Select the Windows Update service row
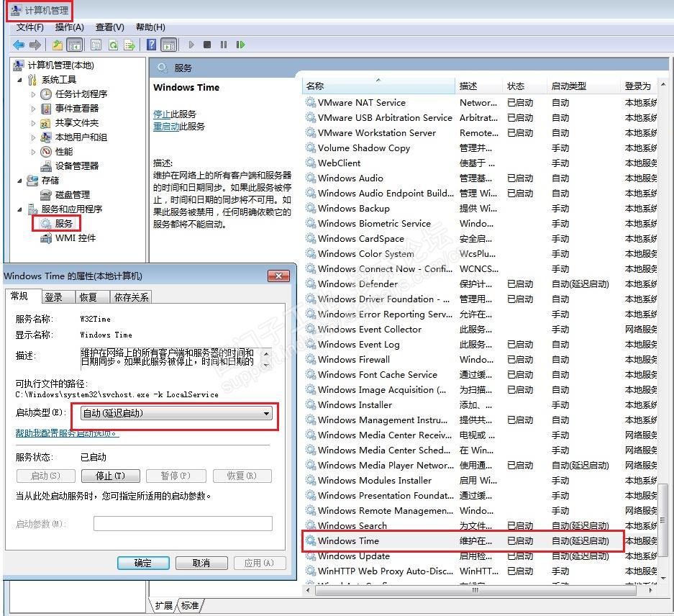Screen dimensions: 674x616 pos(481,556)
